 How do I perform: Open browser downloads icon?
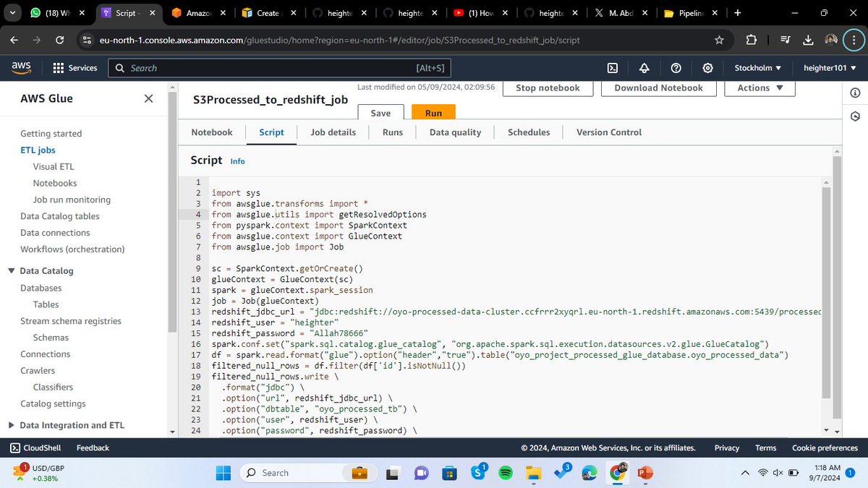coord(808,40)
